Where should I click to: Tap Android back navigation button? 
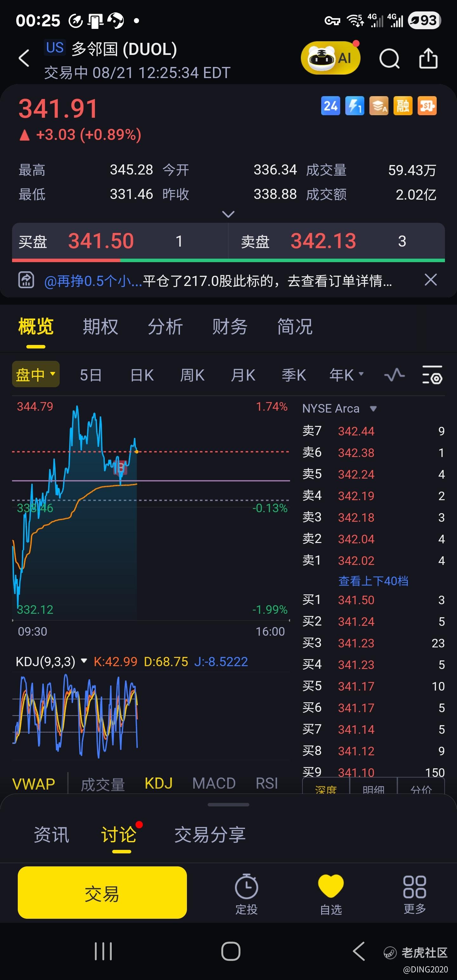359,951
